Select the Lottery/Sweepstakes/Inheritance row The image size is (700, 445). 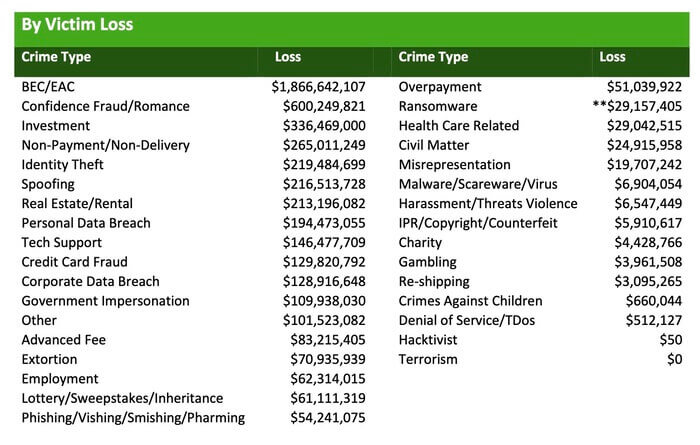[119, 398]
